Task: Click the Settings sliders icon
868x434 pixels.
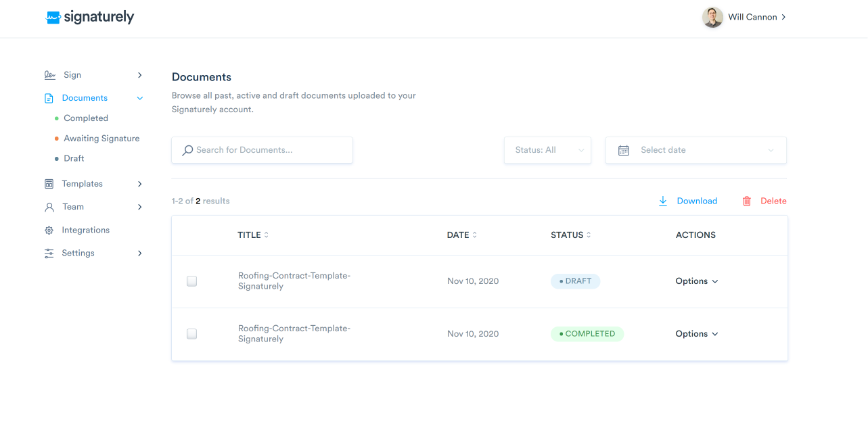Action: [49, 254]
